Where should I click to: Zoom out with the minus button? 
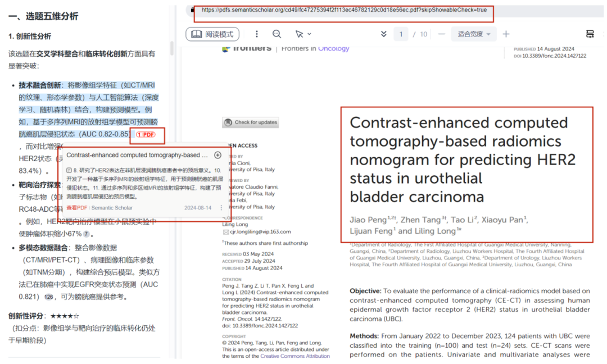pyautogui.click(x=441, y=34)
